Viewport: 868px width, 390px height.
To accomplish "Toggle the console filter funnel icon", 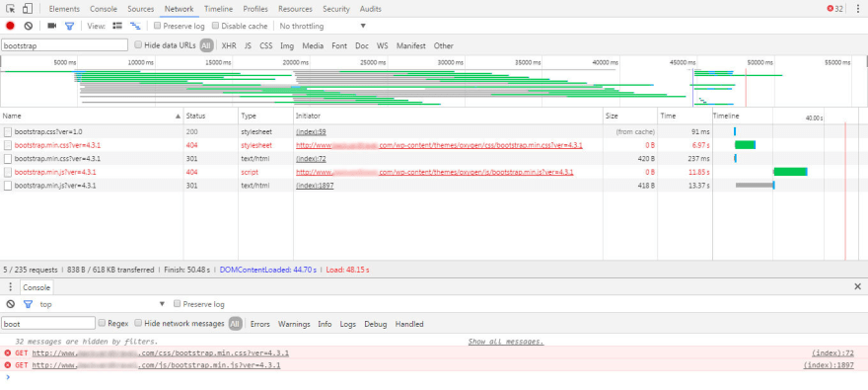I will [x=28, y=304].
